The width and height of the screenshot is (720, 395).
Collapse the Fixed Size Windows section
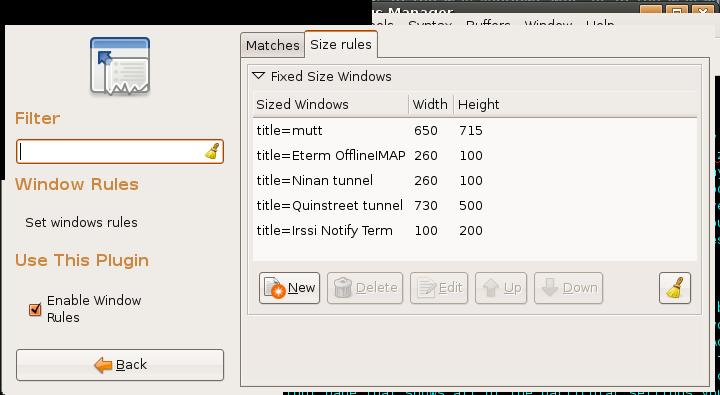259,76
